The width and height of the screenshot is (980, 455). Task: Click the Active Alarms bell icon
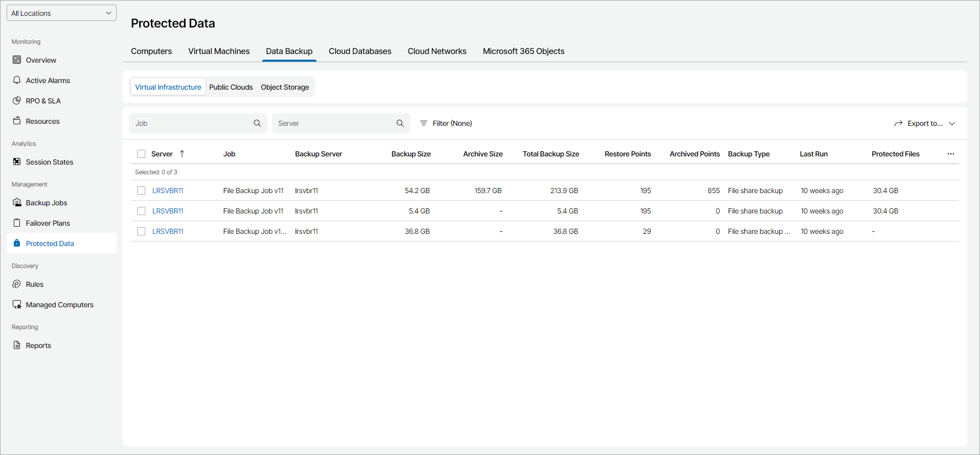(x=17, y=81)
